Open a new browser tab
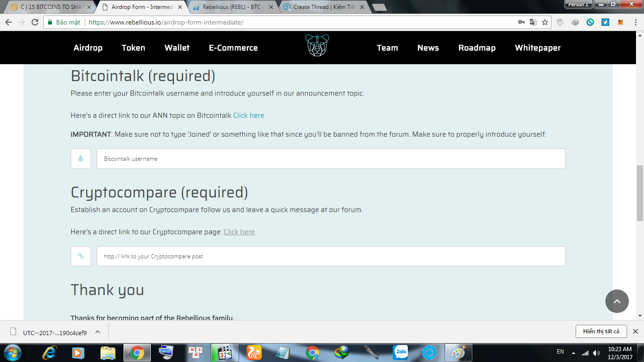The height and width of the screenshot is (362, 644). pos(379,7)
